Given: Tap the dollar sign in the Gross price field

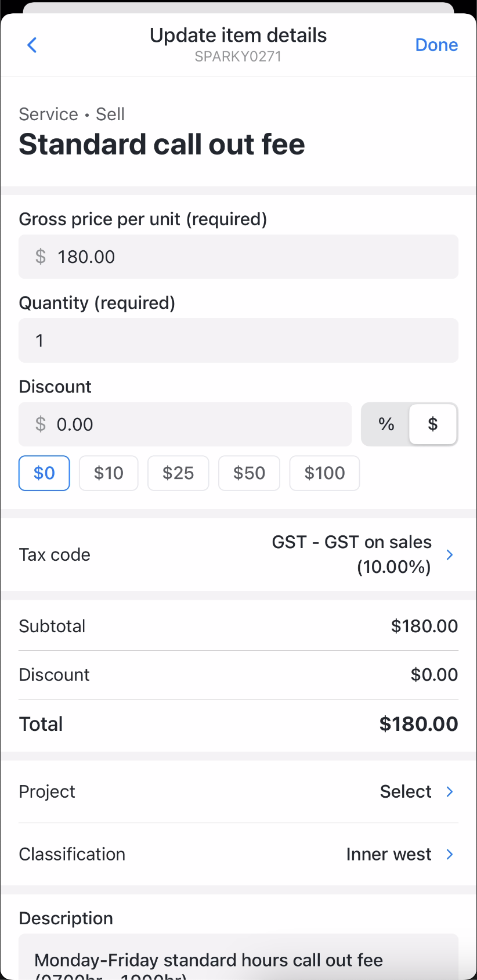Looking at the screenshot, I should [39, 256].
